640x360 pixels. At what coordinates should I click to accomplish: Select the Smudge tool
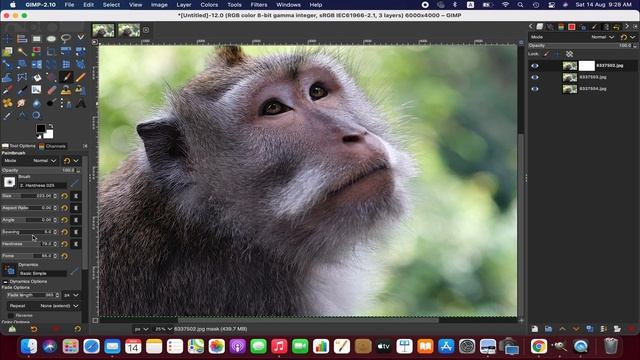tap(22, 103)
